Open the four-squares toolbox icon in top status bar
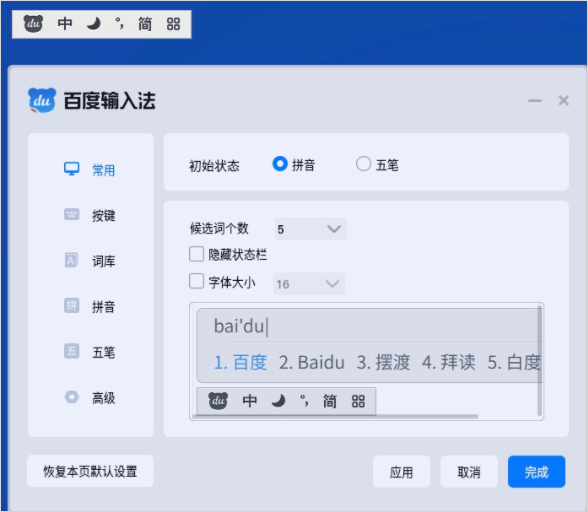 tap(173, 24)
